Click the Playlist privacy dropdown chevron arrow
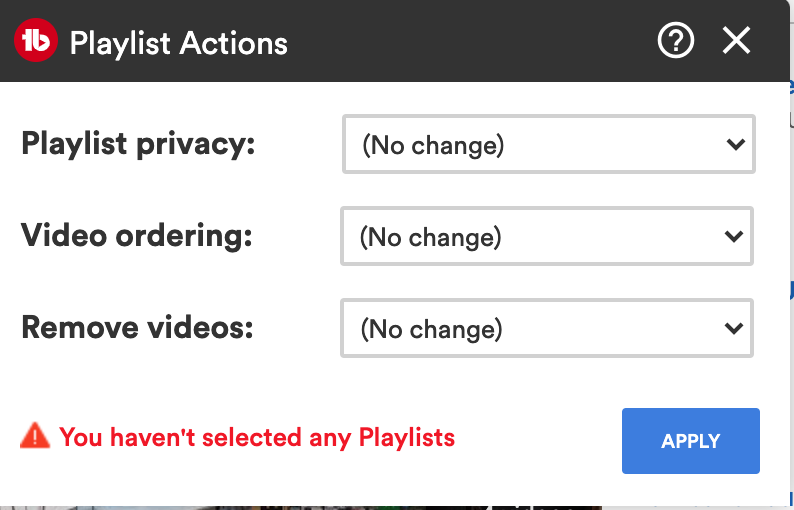 [x=735, y=145]
